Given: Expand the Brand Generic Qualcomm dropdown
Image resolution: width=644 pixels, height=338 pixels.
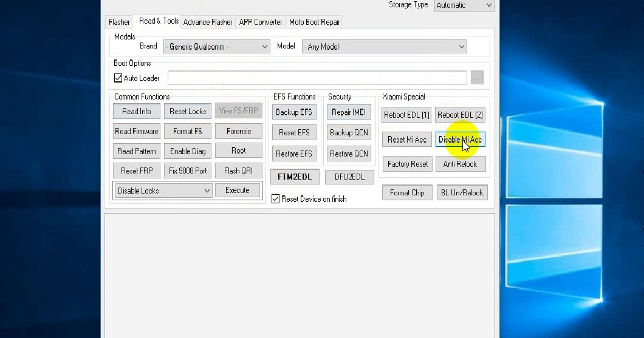Looking at the screenshot, I should click(216, 47).
